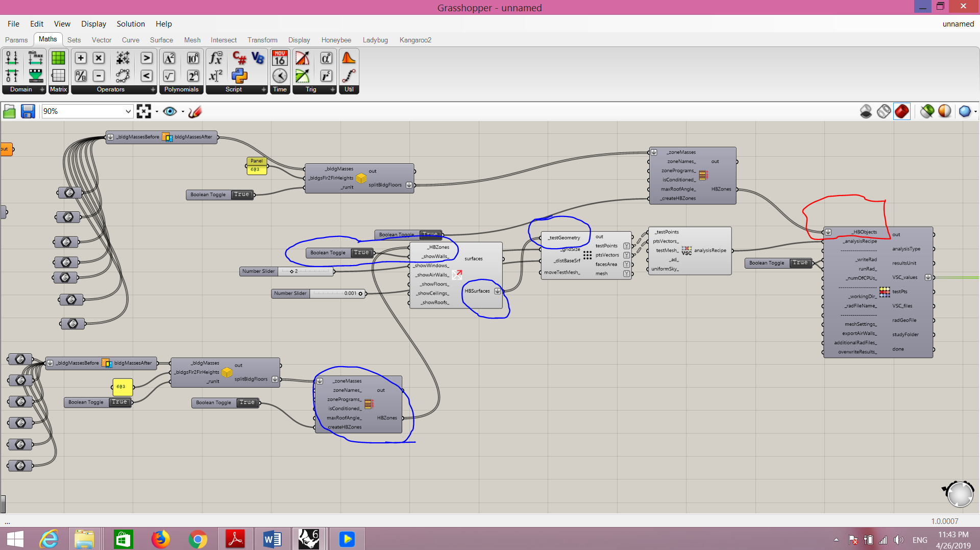This screenshot has width=980, height=550.
Task: Switch to the Ladybug tab
Action: tap(375, 40)
